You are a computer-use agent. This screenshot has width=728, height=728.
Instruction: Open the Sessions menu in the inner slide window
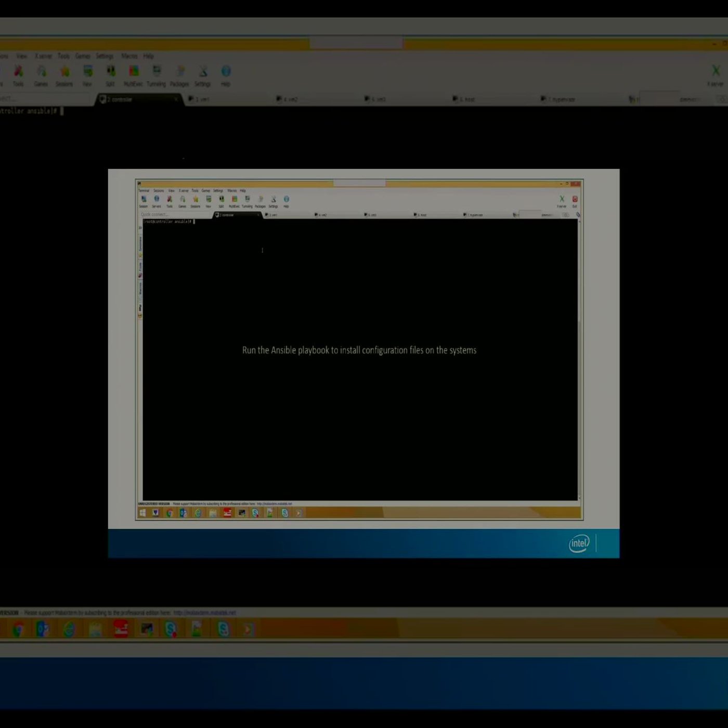pos(159,191)
